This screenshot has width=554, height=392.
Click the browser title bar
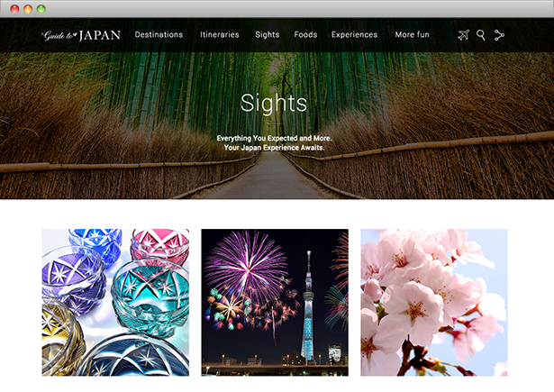(277, 9)
